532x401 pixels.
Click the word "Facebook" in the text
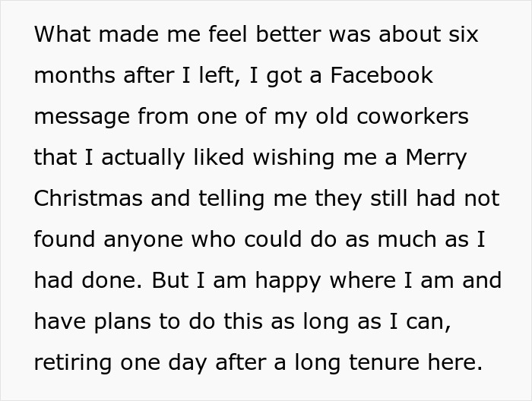[382, 75]
